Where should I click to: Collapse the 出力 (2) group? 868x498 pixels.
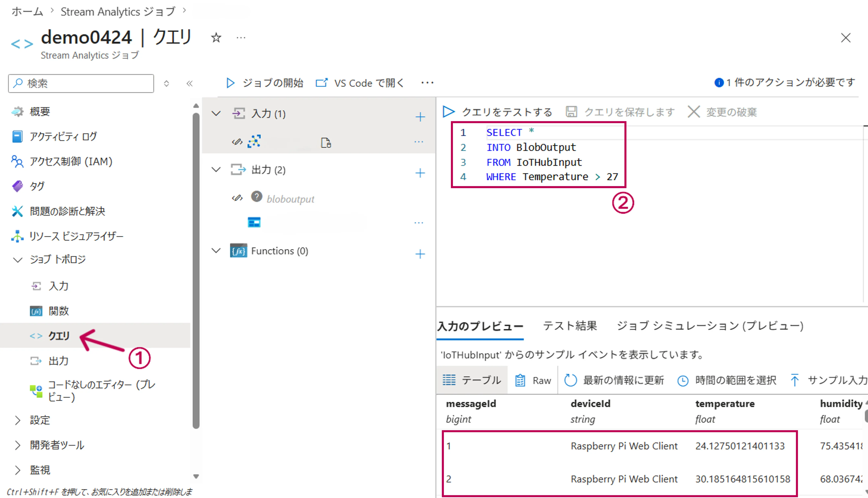point(216,169)
